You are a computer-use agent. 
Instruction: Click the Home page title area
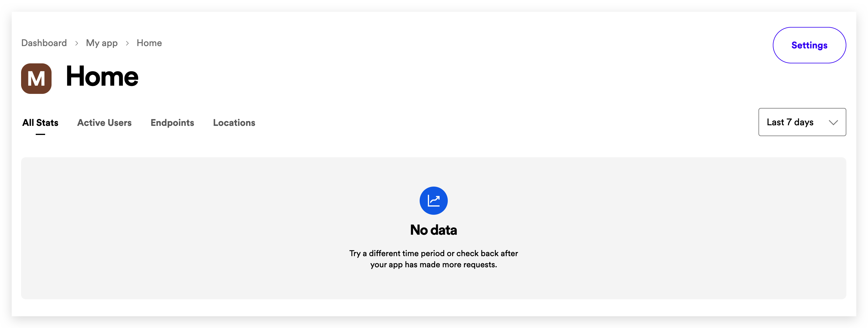(101, 78)
